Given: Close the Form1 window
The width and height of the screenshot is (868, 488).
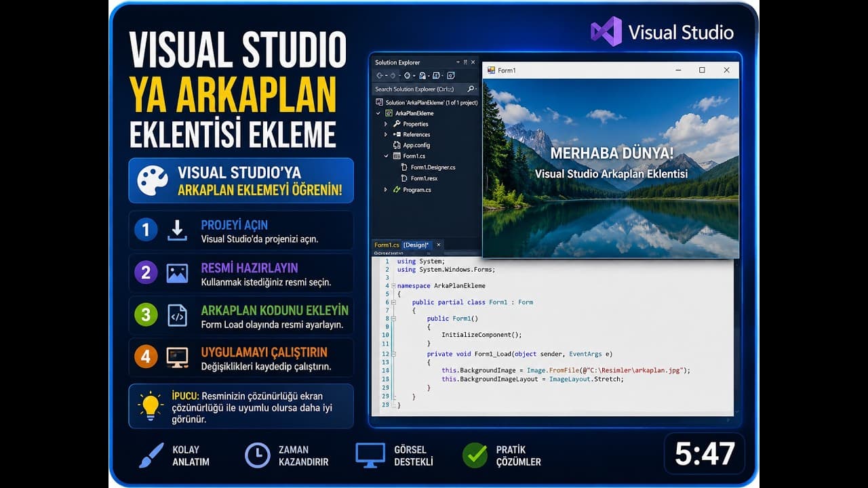Looking at the screenshot, I should 726,70.
